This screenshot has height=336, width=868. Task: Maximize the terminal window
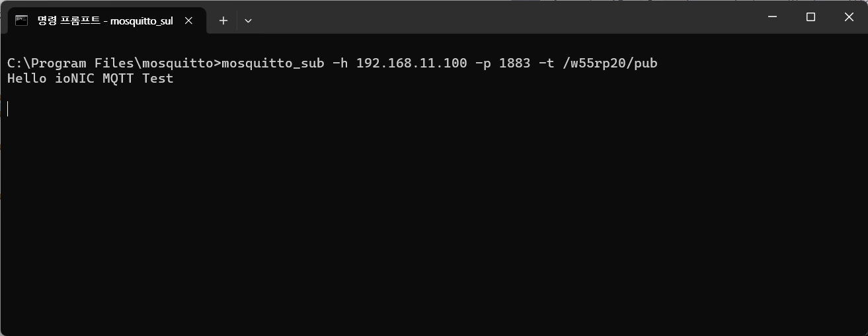[810, 17]
